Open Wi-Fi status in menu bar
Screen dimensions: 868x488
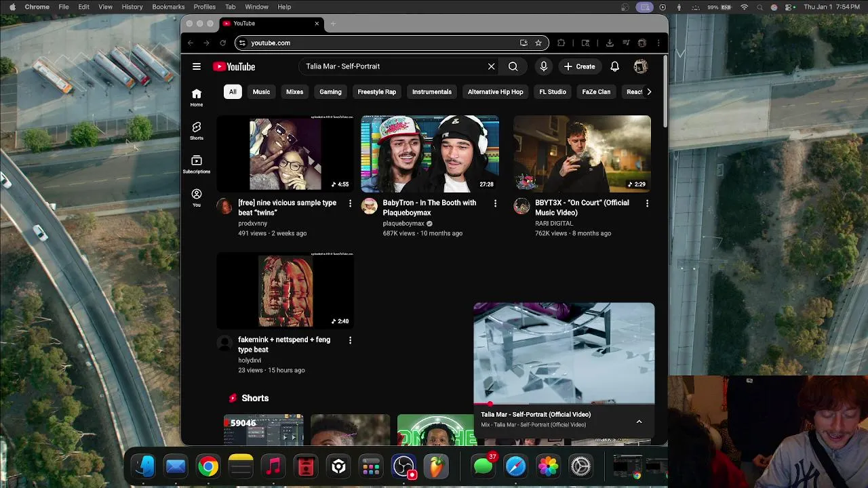pyautogui.click(x=745, y=7)
